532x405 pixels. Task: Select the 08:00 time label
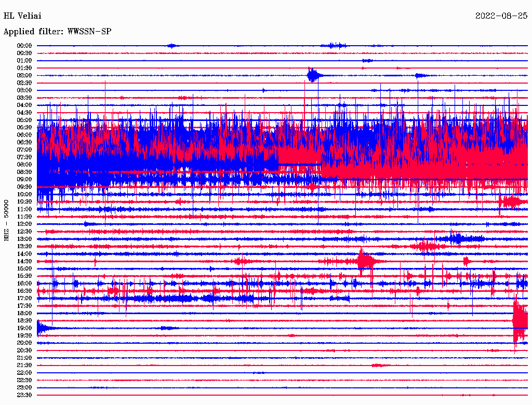point(24,165)
